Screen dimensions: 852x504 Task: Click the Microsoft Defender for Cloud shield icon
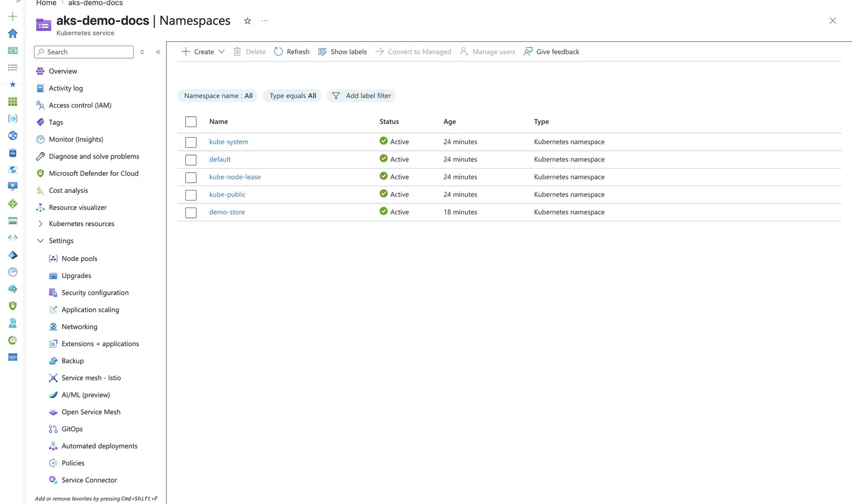(40, 173)
